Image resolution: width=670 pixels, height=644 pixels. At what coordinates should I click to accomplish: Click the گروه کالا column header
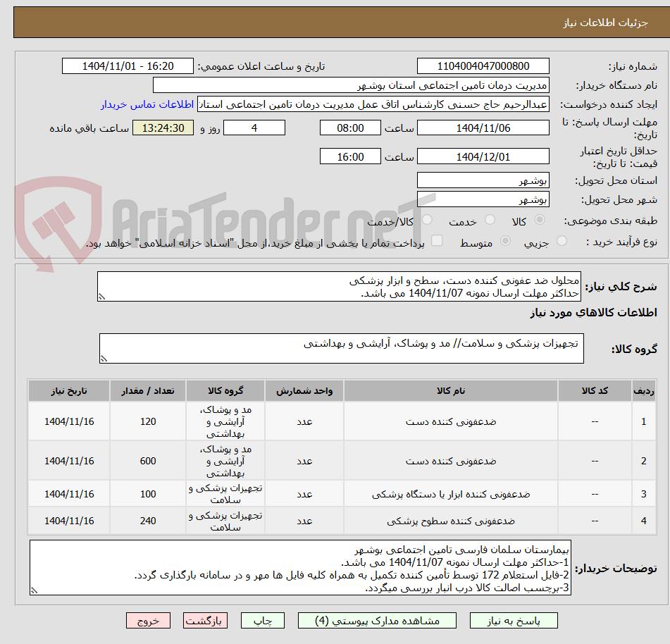pyautogui.click(x=225, y=390)
